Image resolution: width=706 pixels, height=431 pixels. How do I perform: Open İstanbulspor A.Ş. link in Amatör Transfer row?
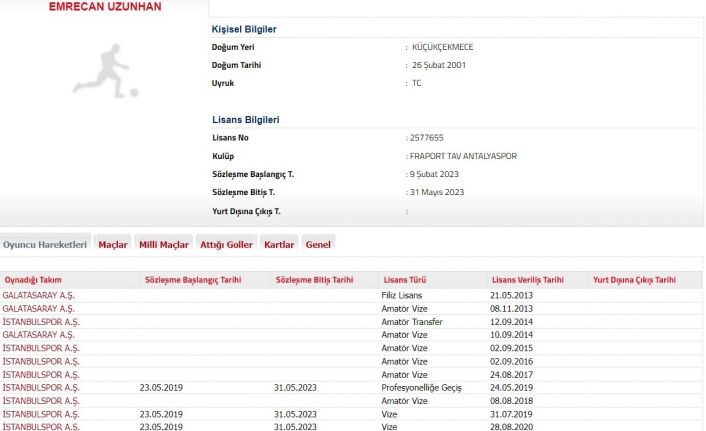coord(41,322)
